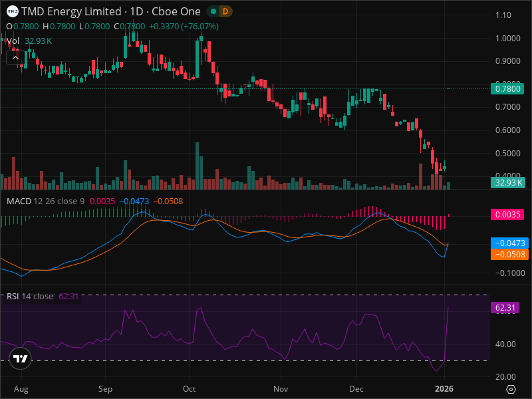The width and height of the screenshot is (532, 399).
Task: Click the +0.3370 (+76.07%) change value
Action: click(184, 27)
